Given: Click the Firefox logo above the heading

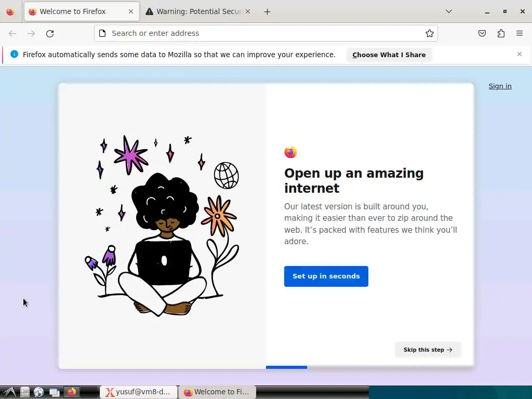Looking at the screenshot, I should (x=291, y=152).
